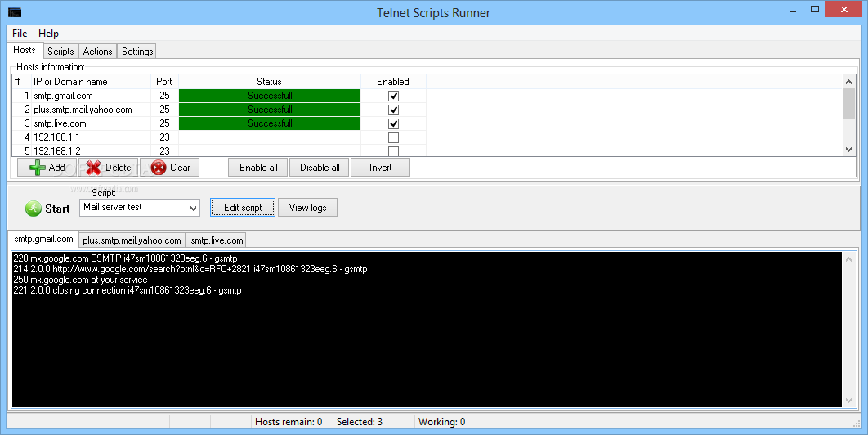
Task: Select host row plus.smtp.mail.yahoo.com
Action: pyautogui.click(x=219, y=110)
